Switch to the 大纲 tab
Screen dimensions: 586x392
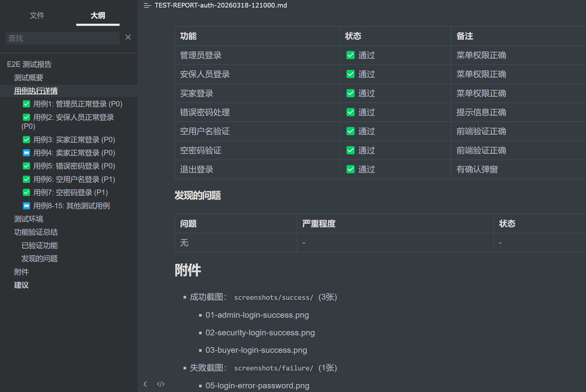coord(98,16)
